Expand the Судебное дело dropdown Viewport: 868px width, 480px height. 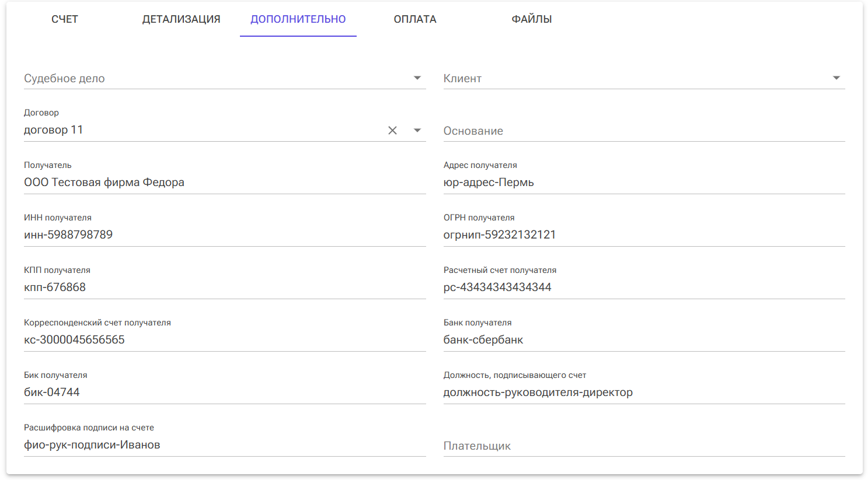(x=417, y=78)
